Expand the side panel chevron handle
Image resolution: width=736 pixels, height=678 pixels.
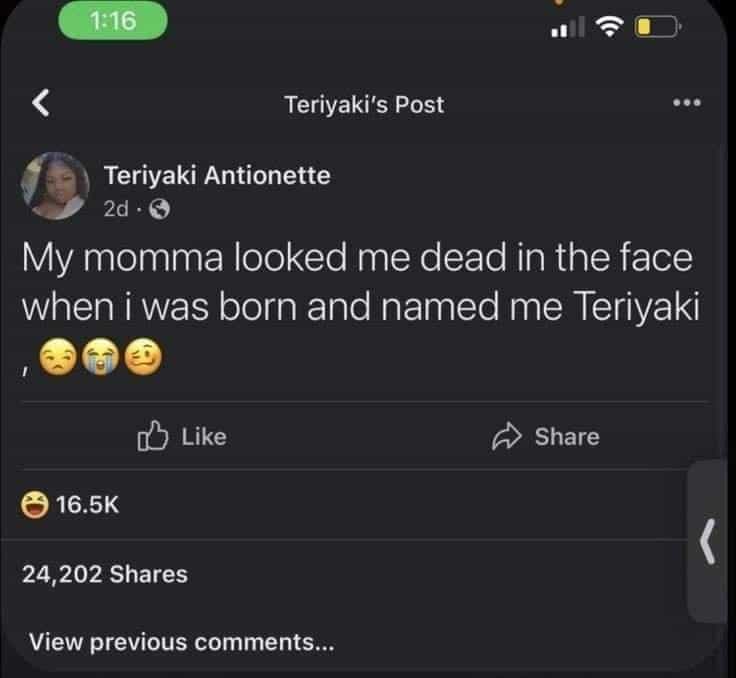[x=709, y=543]
